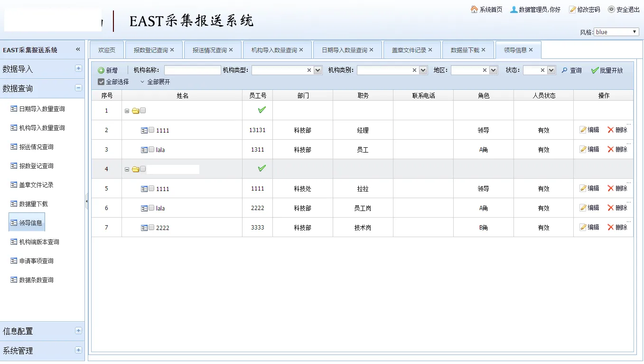
Task: Click the 批量开放 button
Action: coord(607,70)
